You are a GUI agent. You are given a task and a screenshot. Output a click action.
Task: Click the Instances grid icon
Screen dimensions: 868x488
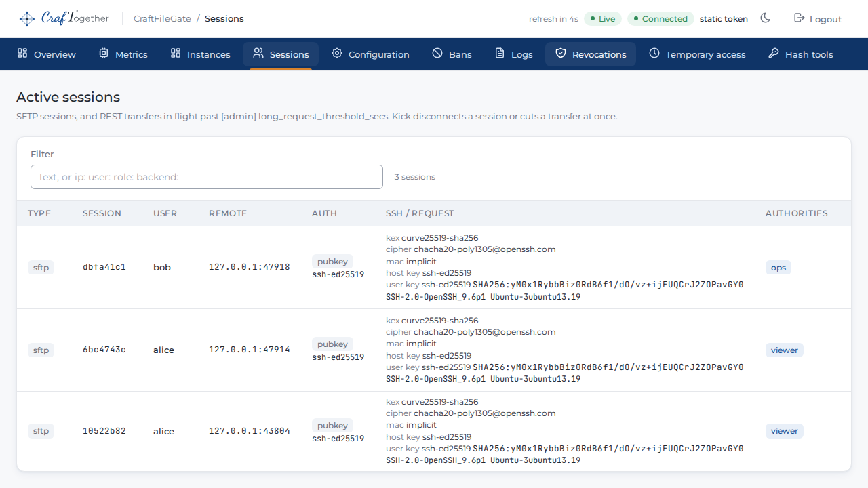[176, 53]
